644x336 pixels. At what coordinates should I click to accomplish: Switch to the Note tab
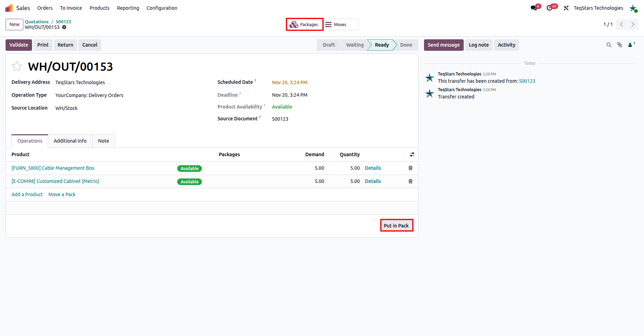(x=103, y=141)
